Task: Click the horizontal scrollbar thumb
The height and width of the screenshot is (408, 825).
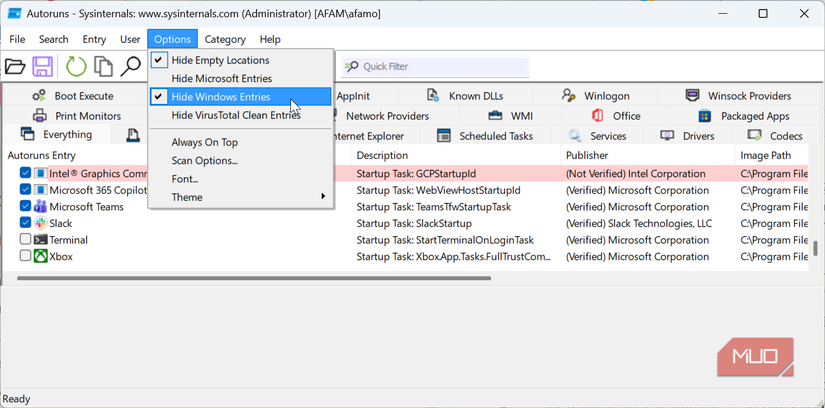Action: (x=254, y=278)
